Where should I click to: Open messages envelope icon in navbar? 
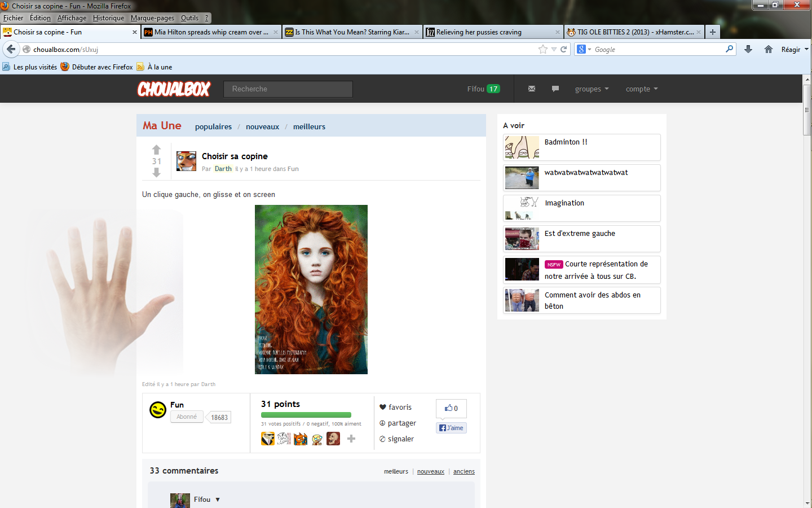tap(531, 89)
